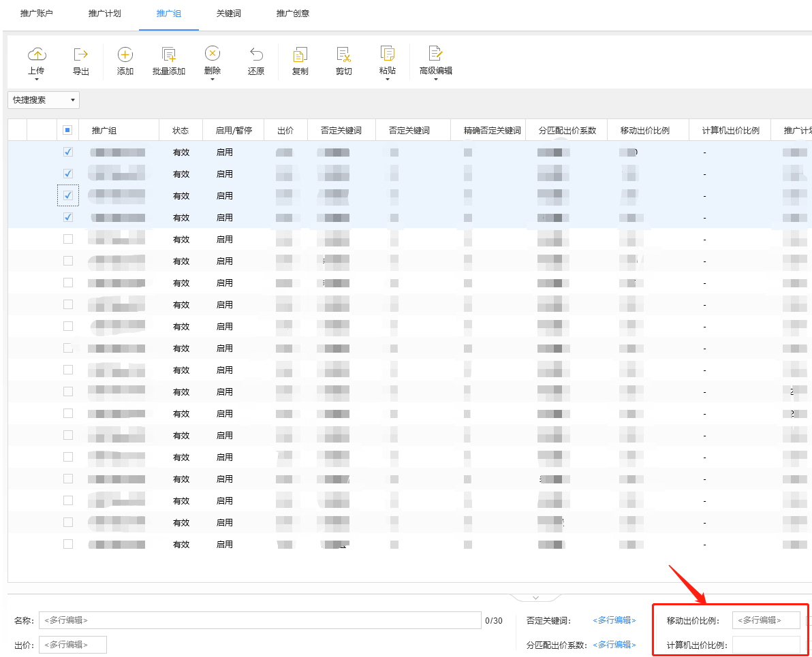The image size is (812, 657).
Task: Click the 计算机出价比例 column header
Action: click(x=731, y=131)
